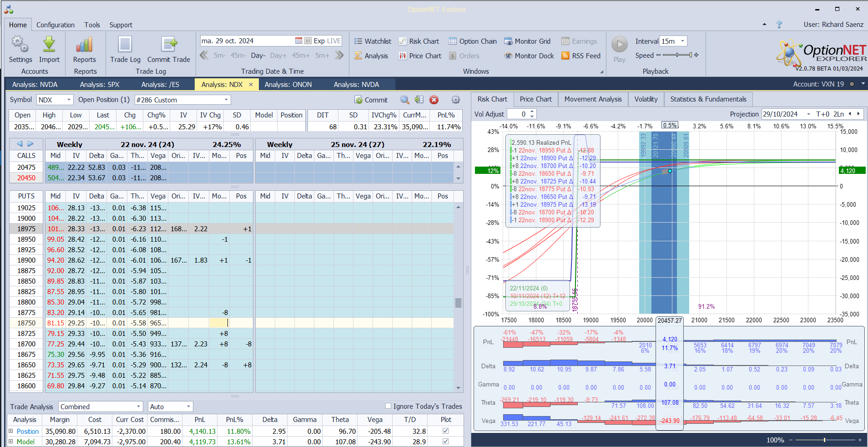Click the blue help question mark icon
Image resolution: width=868 pixels, height=447 pixels.
tap(779, 25)
